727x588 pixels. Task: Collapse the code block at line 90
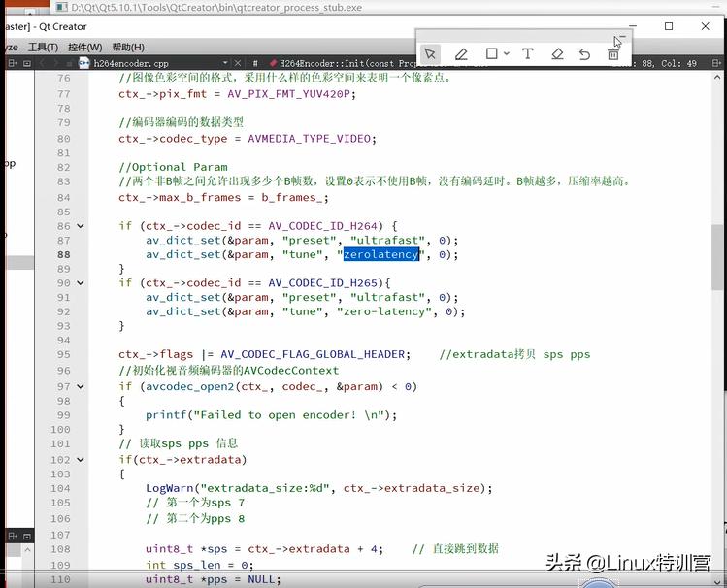pos(81,283)
